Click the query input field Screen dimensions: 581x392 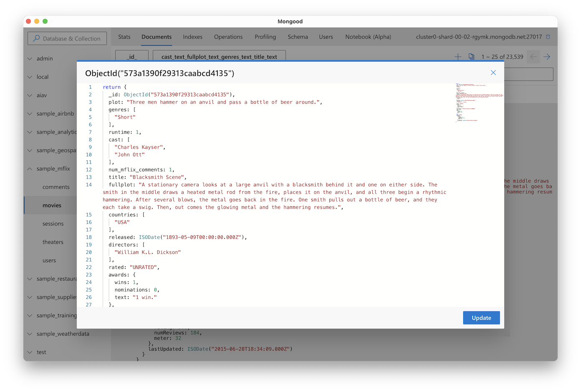(528, 74)
